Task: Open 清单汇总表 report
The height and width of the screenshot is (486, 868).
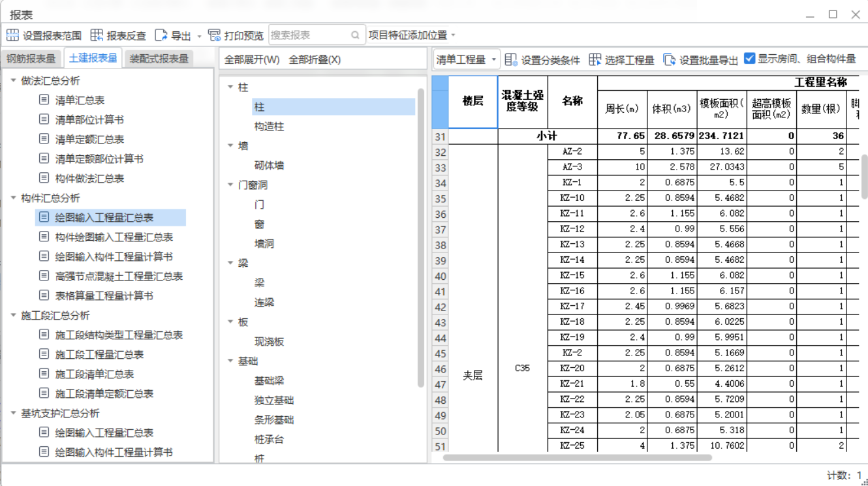Action: pyautogui.click(x=80, y=100)
